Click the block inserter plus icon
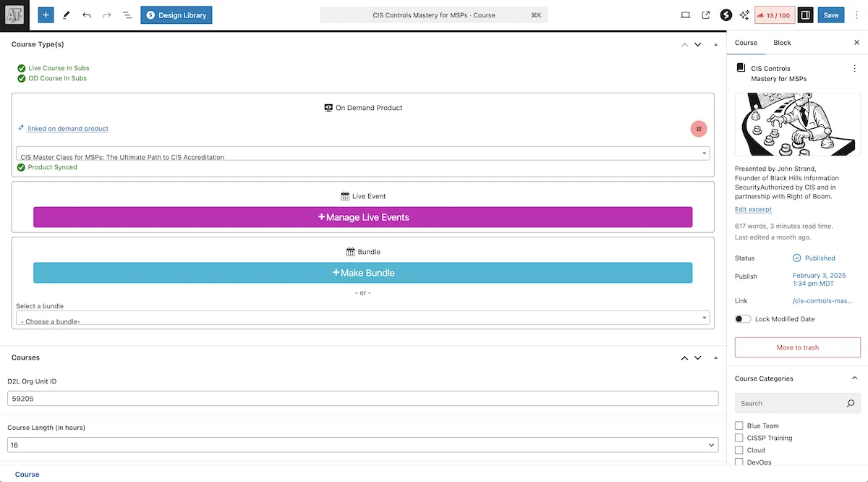The width and height of the screenshot is (868, 482). 46,15
